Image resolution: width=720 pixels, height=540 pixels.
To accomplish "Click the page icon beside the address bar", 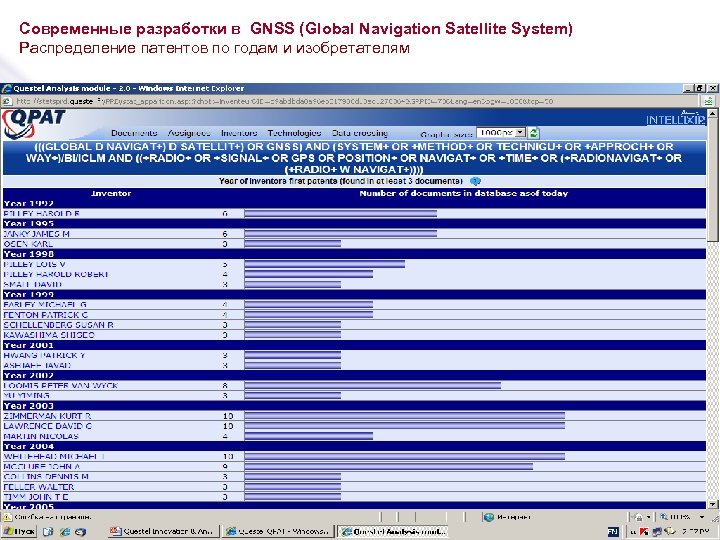I will (6, 101).
